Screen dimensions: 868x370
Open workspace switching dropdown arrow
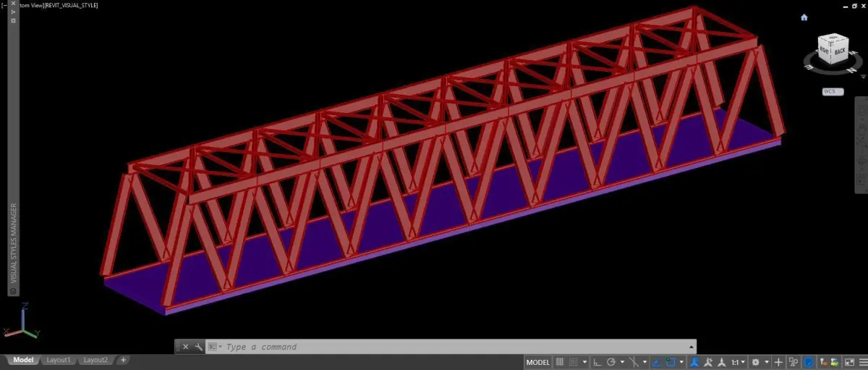coord(767,362)
